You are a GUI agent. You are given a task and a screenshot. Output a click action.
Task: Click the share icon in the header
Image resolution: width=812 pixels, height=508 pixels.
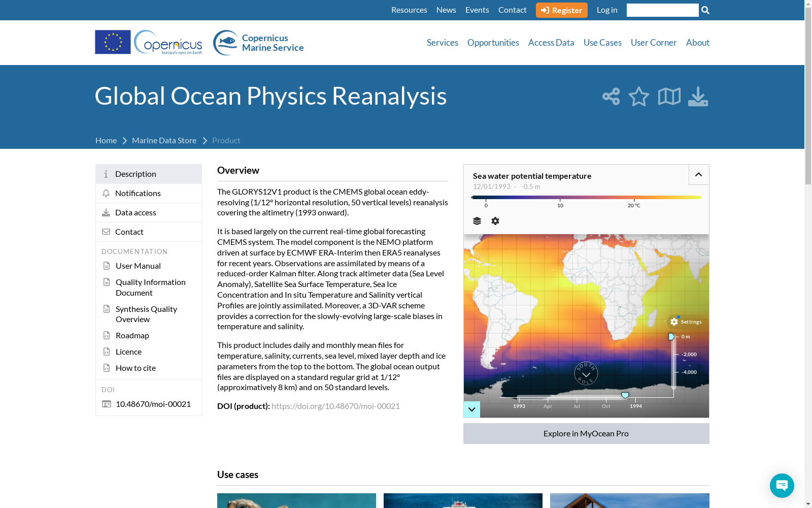click(x=611, y=97)
